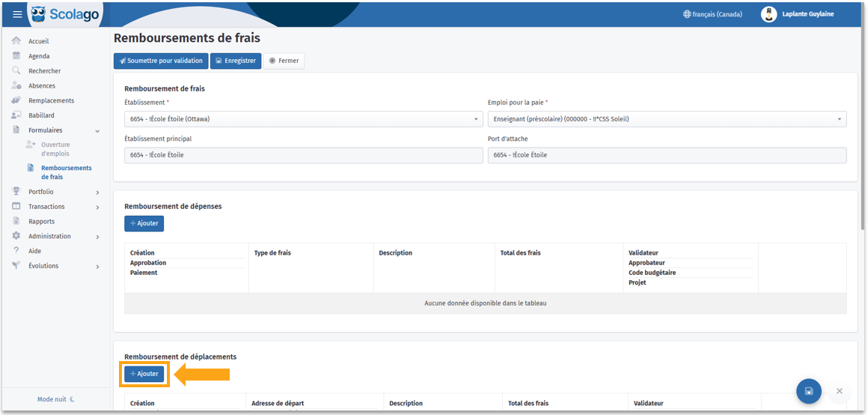Click 'Aucune donnée disponible dans le tableau' row
This screenshot has width=868, height=415.
coord(486,303)
